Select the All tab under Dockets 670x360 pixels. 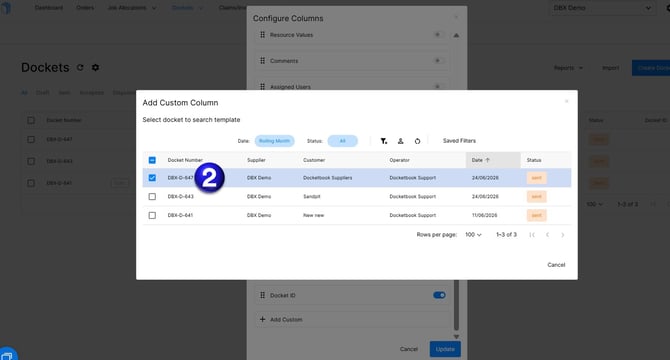click(x=24, y=93)
